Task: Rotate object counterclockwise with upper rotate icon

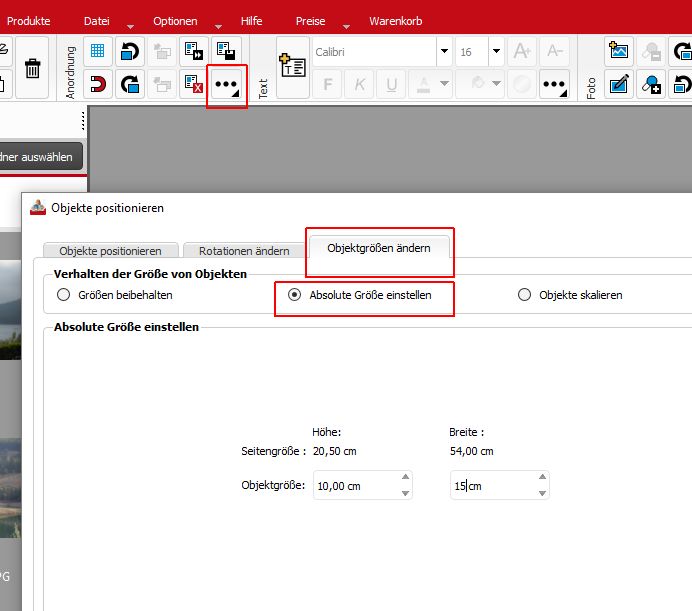Action: click(129, 52)
